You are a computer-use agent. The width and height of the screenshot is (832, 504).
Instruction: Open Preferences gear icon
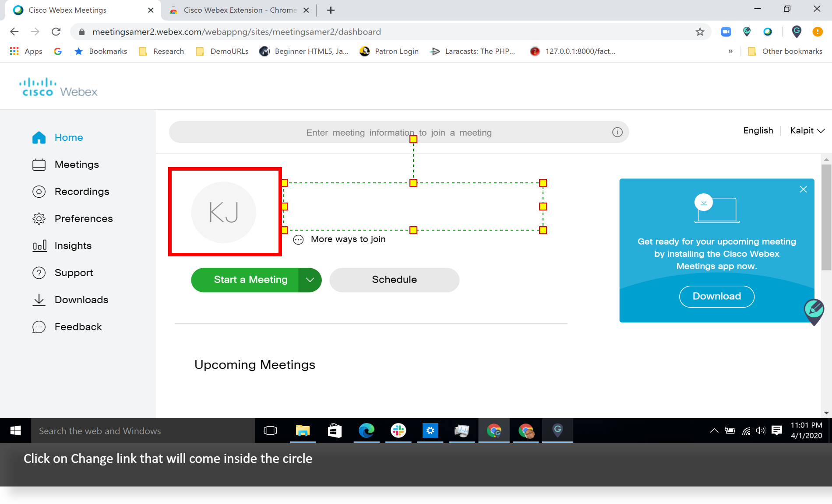(39, 219)
